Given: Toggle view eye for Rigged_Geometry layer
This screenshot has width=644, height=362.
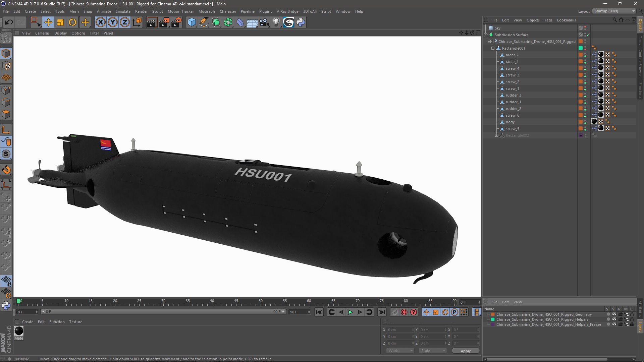Looking at the screenshot, I should tap(614, 314).
